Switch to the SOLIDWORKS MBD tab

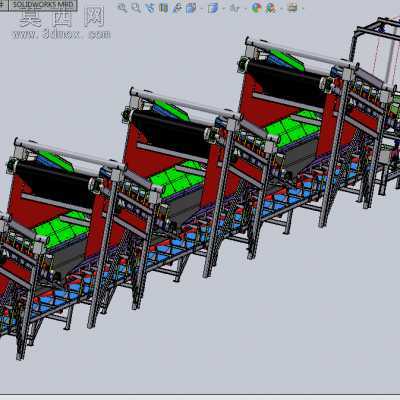tap(44, 5)
